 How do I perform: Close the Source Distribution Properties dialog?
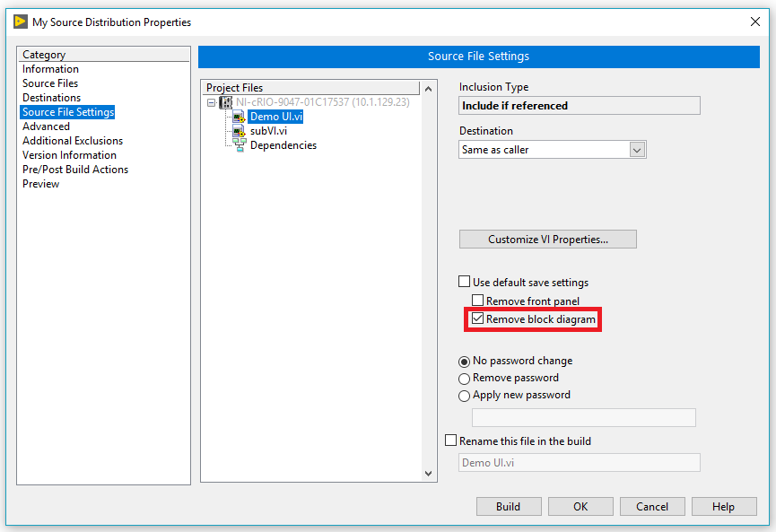point(754,22)
